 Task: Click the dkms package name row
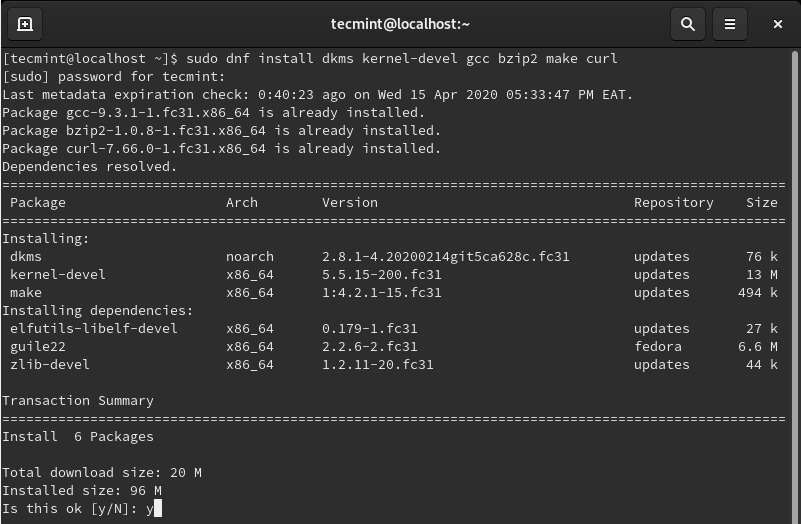pos(26,257)
